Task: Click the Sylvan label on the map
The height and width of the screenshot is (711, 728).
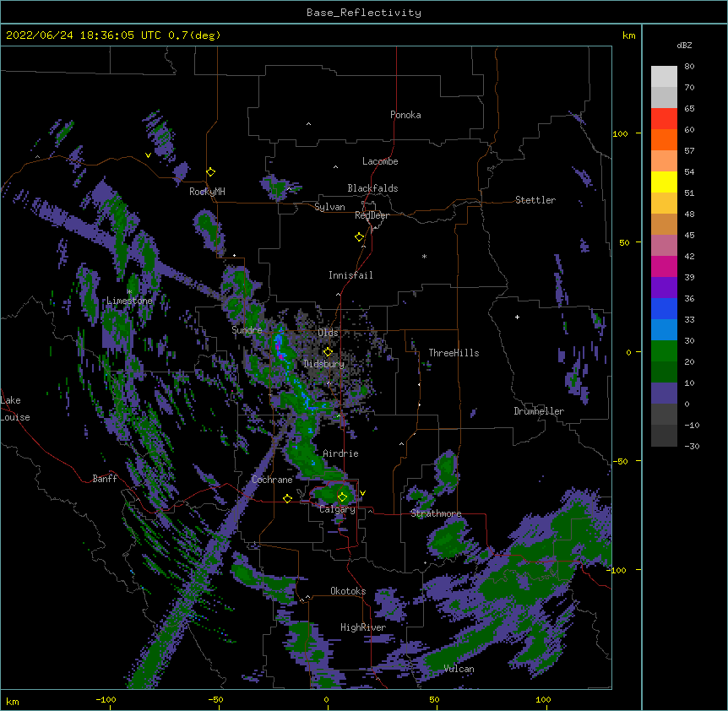Action: (x=329, y=207)
